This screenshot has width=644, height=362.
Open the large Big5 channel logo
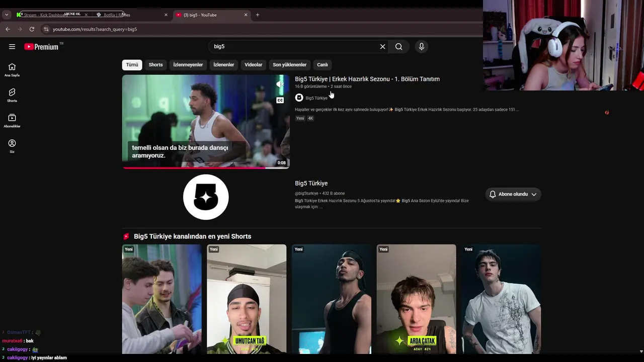click(x=206, y=197)
